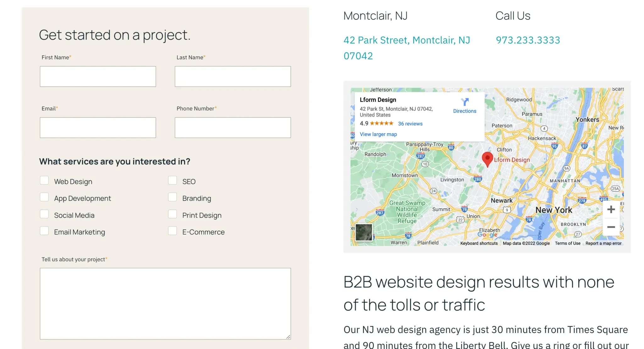This screenshot has height=349, width=644.
Task: Click into the First Name field
Action: tap(98, 76)
